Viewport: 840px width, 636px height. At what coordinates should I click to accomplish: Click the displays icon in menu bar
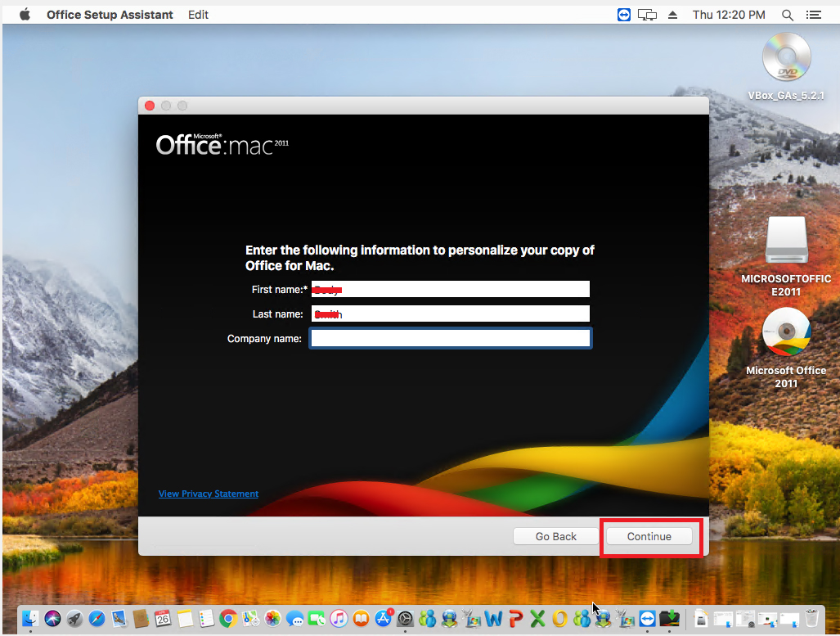point(648,15)
